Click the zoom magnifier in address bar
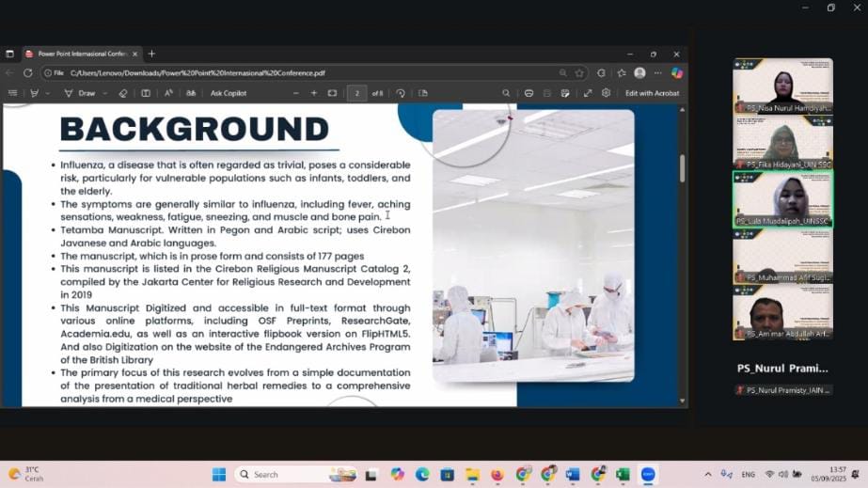The height and width of the screenshot is (488, 868). click(563, 72)
